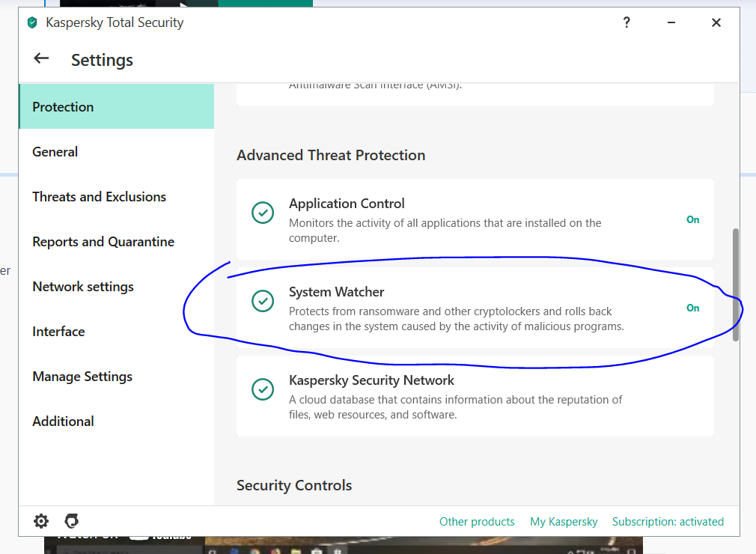Click Application Control description text
Screen dimensions: 756x554
pyautogui.click(x=445, y=231)
